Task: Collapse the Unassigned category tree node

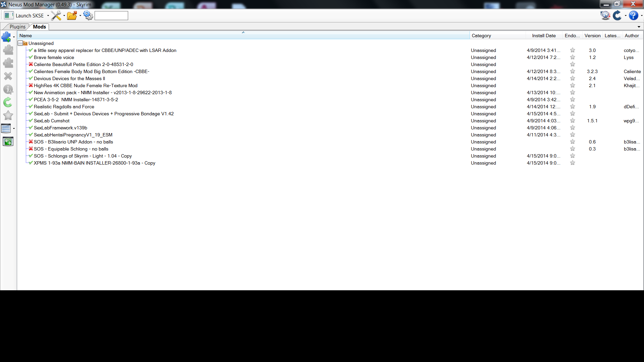Action: 20,43
